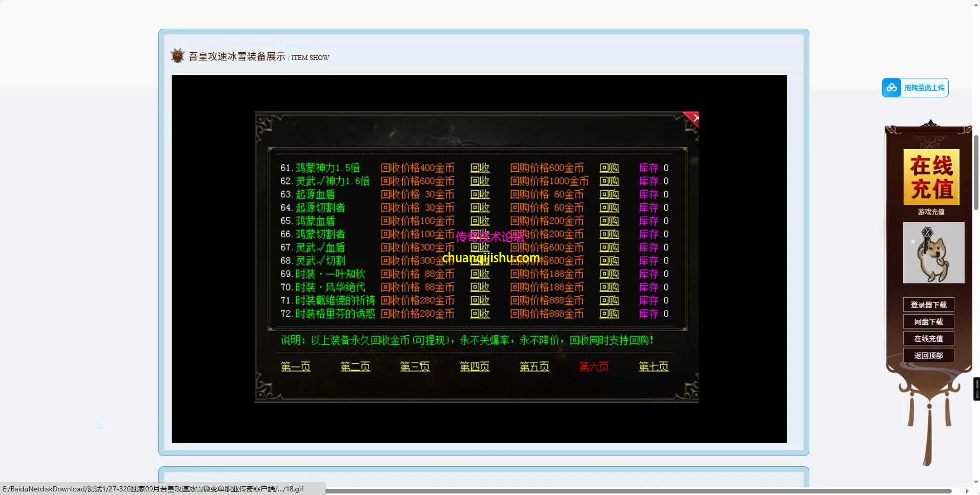Click the 回购 icon for 时装格里芬的诱惑
Viewport: 980px width, 495px height.
[x=609, y=314]
